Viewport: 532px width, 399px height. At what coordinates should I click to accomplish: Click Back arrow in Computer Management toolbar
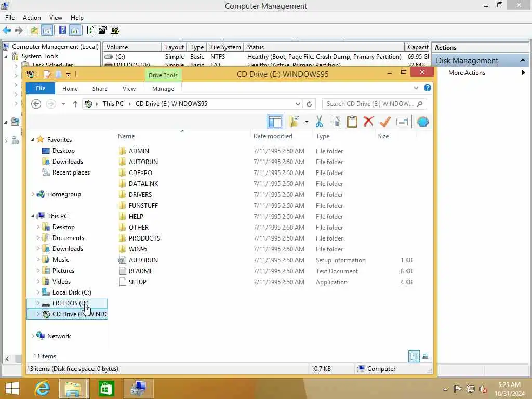tap(7, 30)
